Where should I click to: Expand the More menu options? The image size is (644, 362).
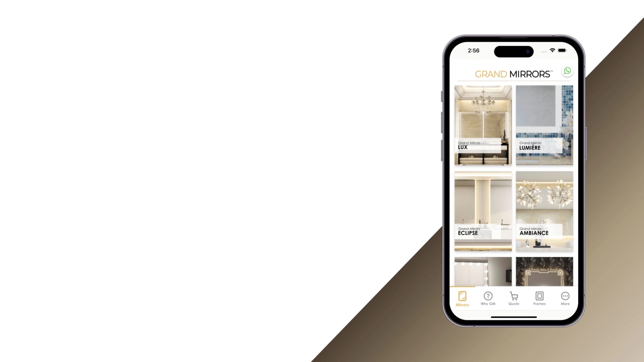click(x=565, y=298)
